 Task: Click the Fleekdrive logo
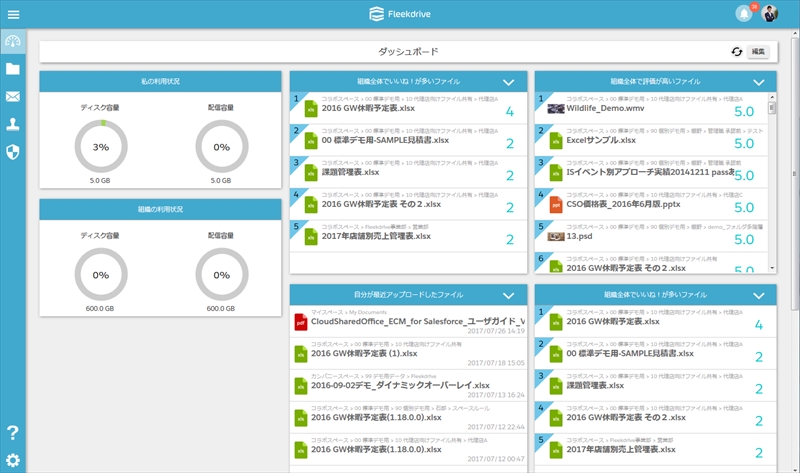tap(400, 14)
